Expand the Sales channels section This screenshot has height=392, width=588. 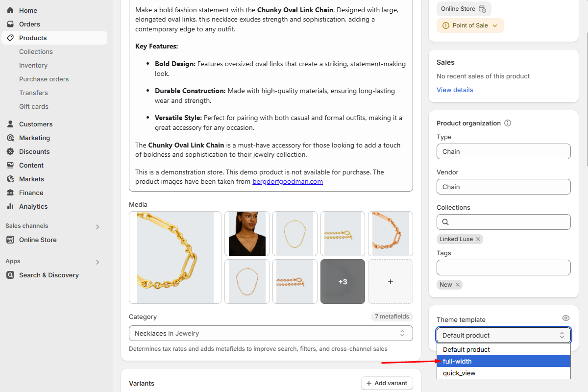point(98,226)
